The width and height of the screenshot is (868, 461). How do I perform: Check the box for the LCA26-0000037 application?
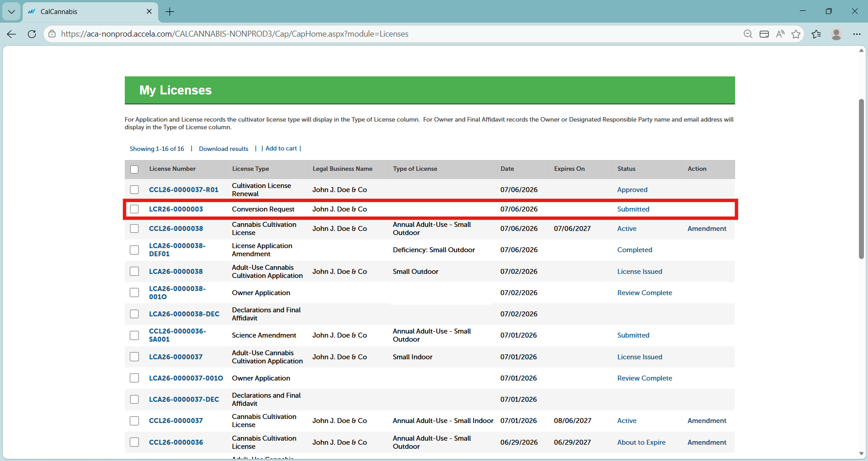coord(134,357)
